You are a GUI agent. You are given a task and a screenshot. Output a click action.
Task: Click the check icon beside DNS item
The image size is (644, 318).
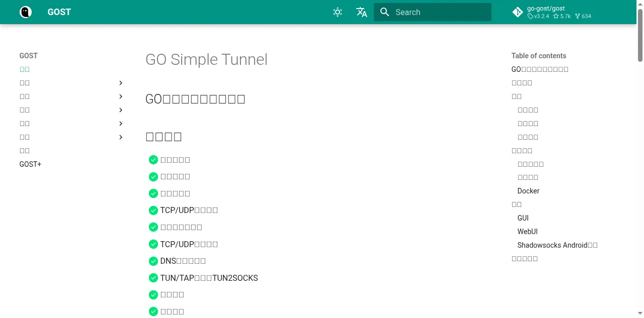click(x=153, y=261)
